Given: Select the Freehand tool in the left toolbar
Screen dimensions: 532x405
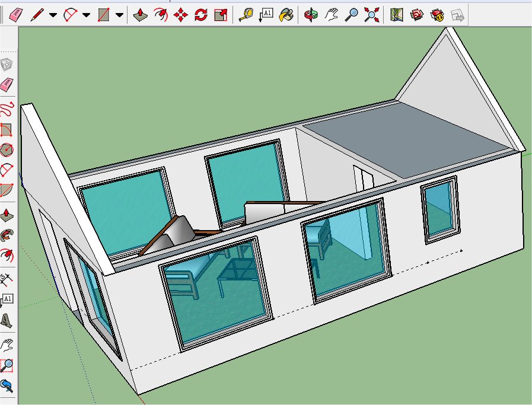Looking at the screenshot, I should click(x=7, y=108).
